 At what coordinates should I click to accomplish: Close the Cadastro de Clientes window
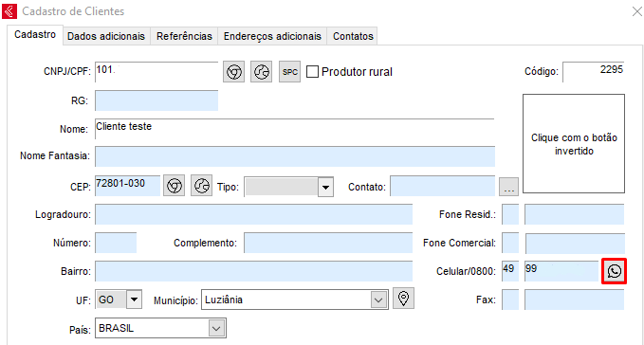coord(637,11)
